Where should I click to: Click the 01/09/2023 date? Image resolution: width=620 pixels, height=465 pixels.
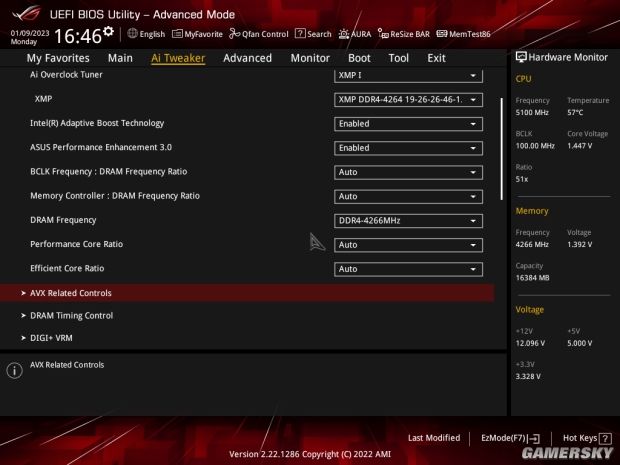coord(30,33)
